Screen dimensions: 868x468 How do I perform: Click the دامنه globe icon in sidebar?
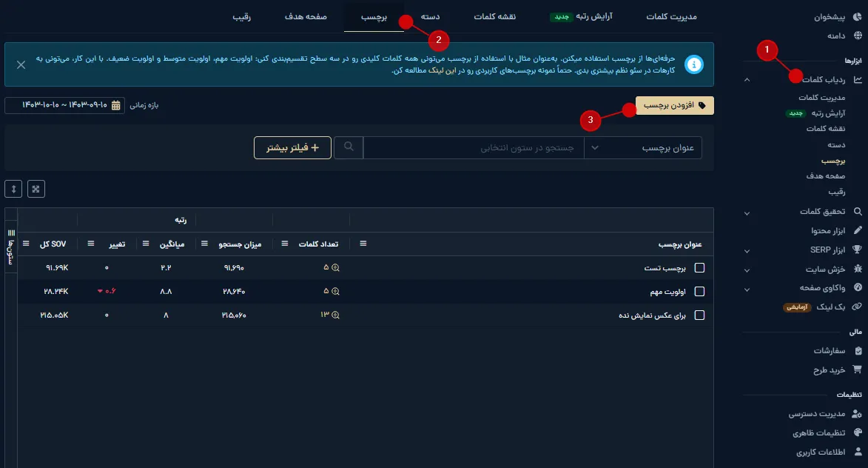pos(858,36)
